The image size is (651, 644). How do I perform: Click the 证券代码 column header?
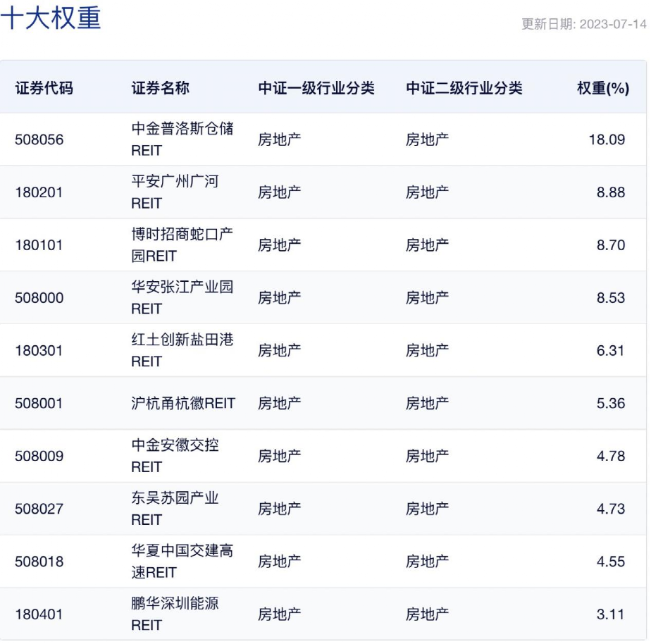(x=44, y=88)
